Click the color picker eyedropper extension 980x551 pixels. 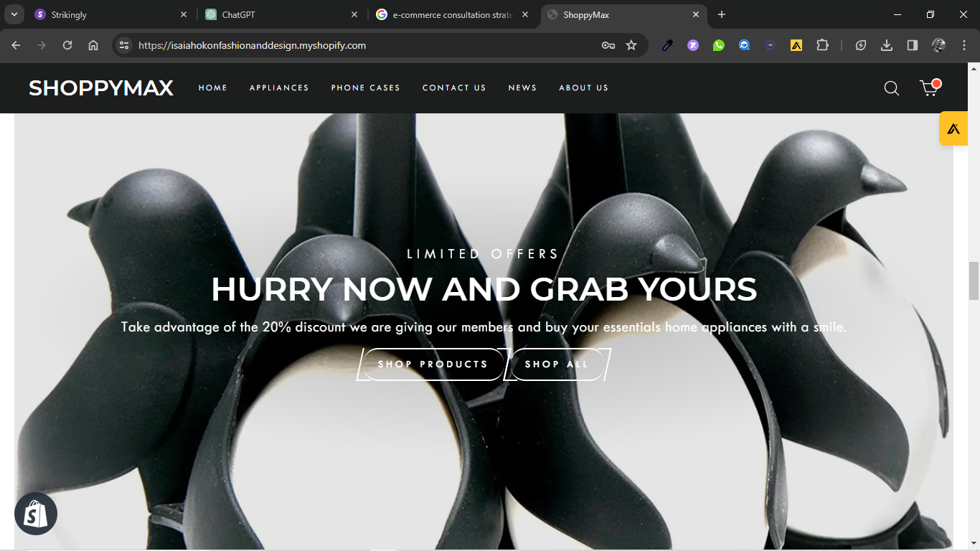click(x=667, y=45)
